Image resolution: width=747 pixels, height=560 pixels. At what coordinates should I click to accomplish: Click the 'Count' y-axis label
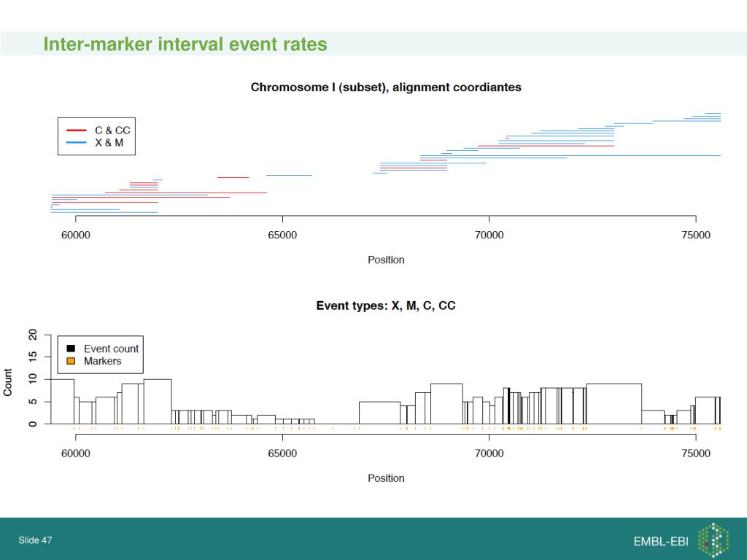pyautogui.click(x=7, y=382)
